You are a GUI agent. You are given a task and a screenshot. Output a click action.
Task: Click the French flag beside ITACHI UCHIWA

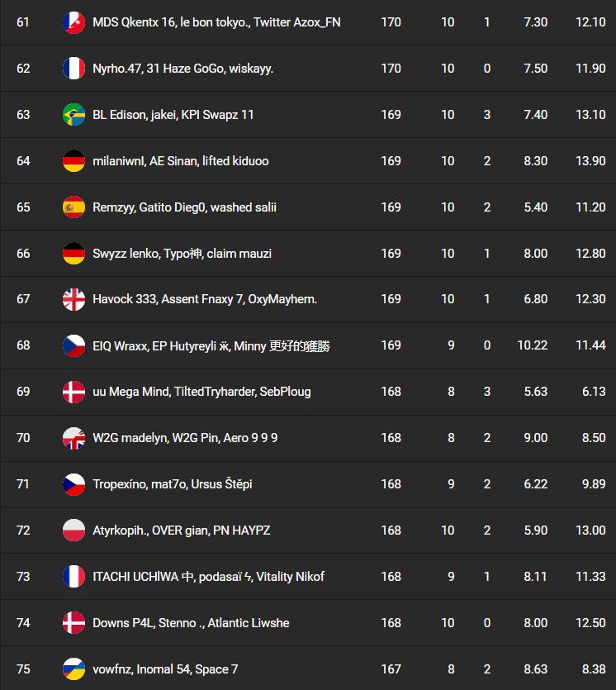(74, 577)
